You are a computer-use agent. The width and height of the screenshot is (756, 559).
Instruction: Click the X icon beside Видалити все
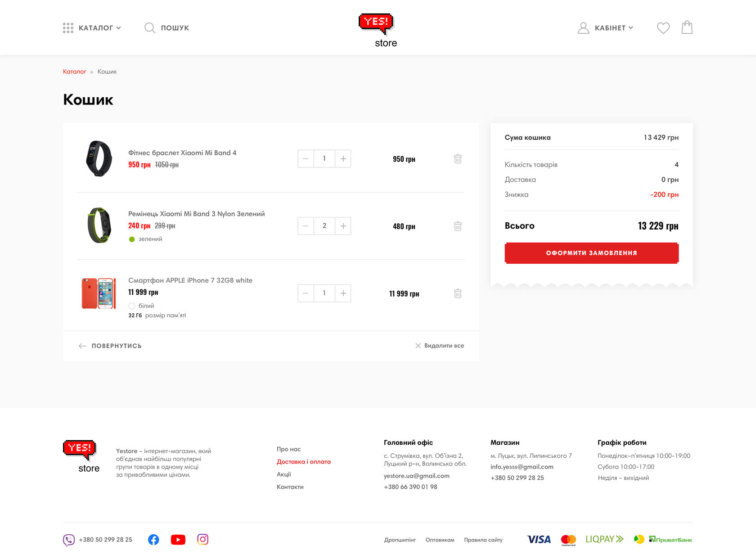click(418, 346)
